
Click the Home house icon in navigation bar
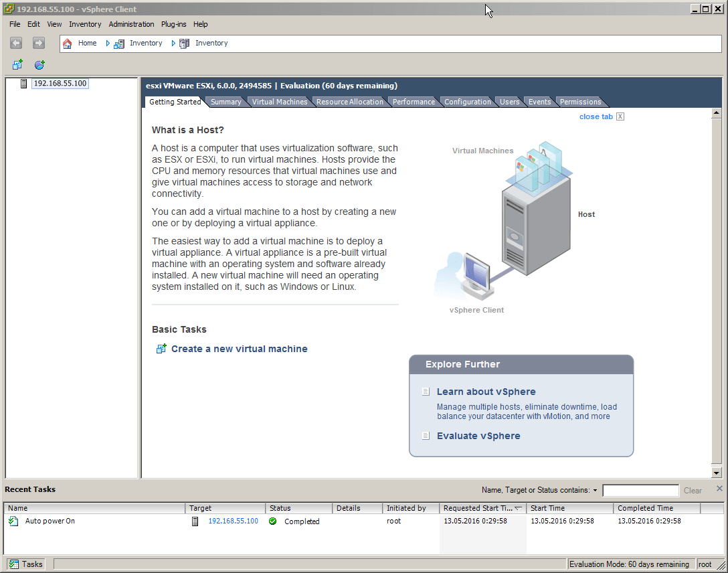tap(67, 44)
